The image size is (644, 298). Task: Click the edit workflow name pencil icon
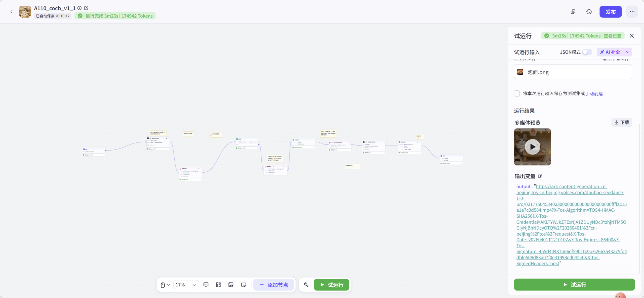(x=86, y=8)
